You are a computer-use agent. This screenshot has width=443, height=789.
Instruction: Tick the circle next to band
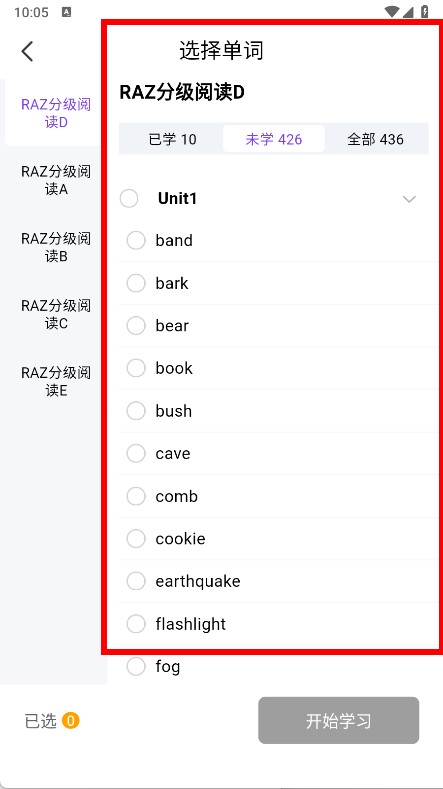pos(136,241)
